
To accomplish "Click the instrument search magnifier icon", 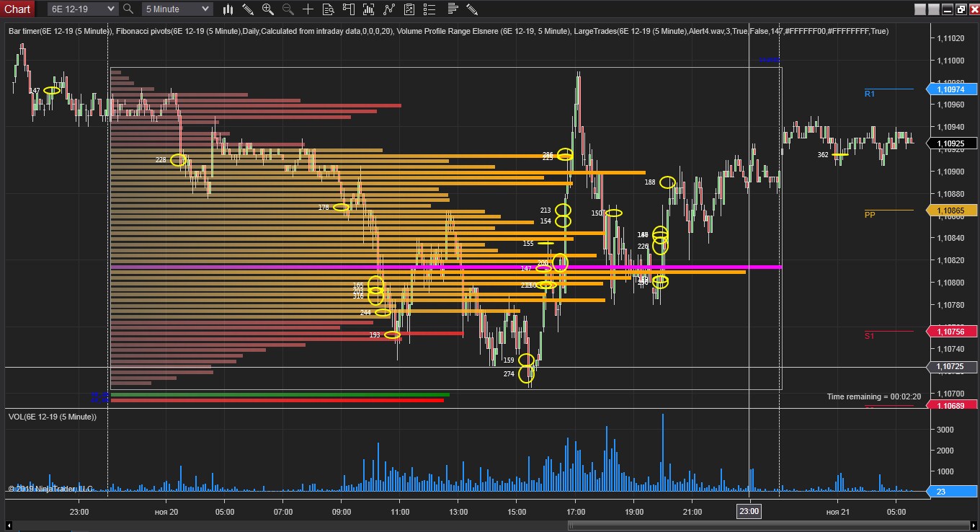I will point(128,9).
